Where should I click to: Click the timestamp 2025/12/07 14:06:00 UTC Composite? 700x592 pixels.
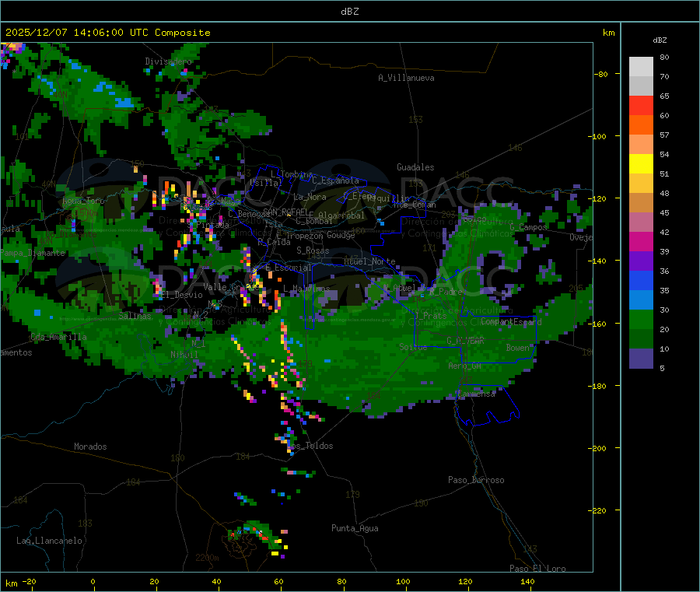click(107, 33)
